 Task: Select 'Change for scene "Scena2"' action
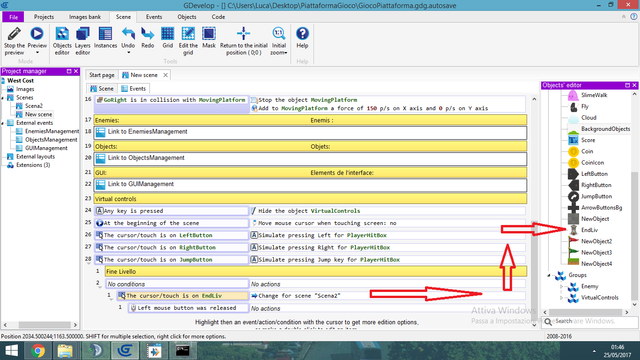pos(296,296)
